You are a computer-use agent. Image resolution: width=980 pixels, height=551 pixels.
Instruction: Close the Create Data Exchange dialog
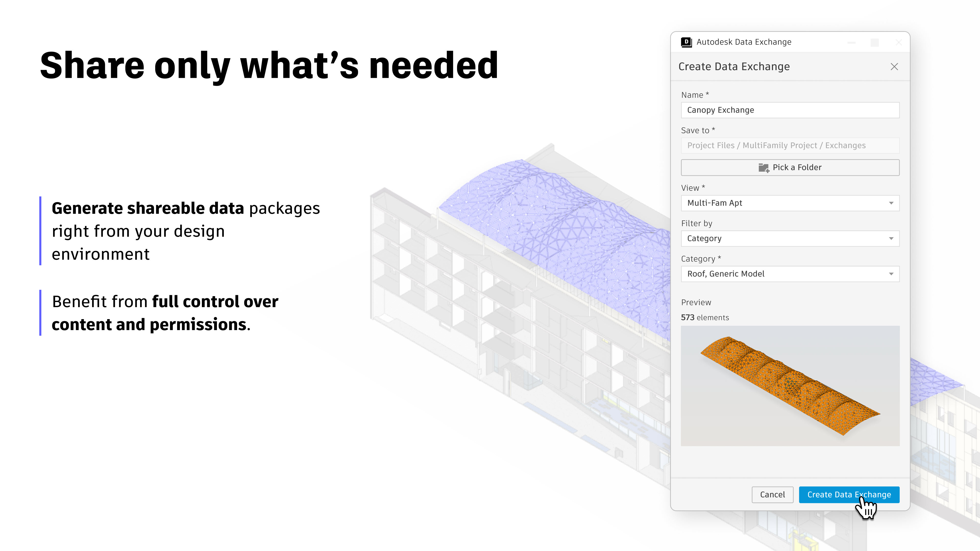[x=894, y=67]
